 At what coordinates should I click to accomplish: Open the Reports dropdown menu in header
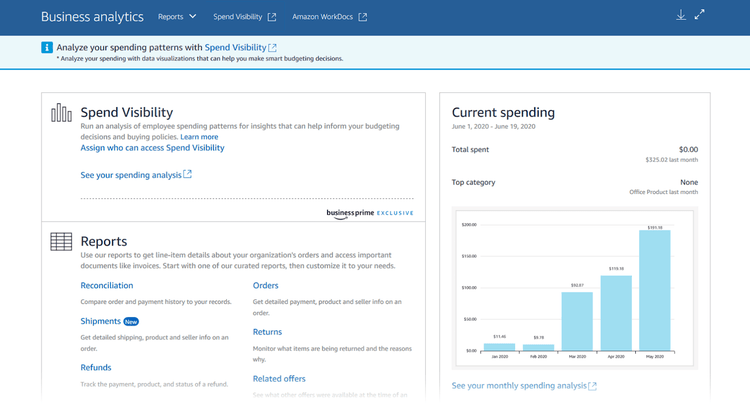coord(177,17)
